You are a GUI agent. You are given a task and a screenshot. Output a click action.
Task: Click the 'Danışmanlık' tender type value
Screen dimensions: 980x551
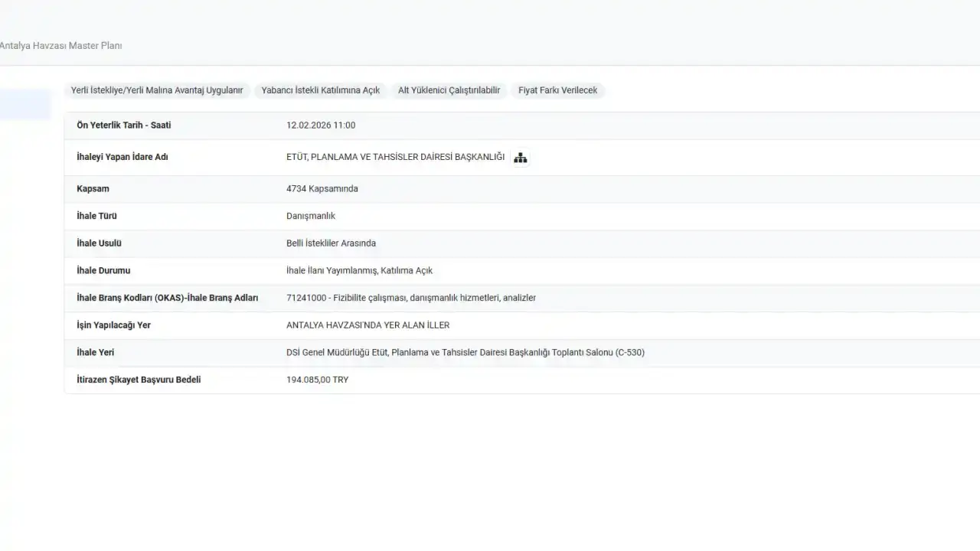point(311,216)
